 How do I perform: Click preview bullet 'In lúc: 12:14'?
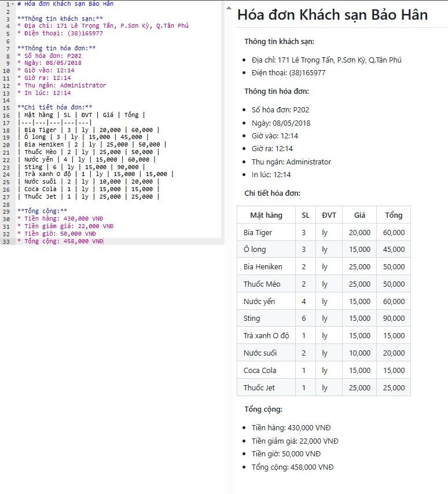pos(271,175)
